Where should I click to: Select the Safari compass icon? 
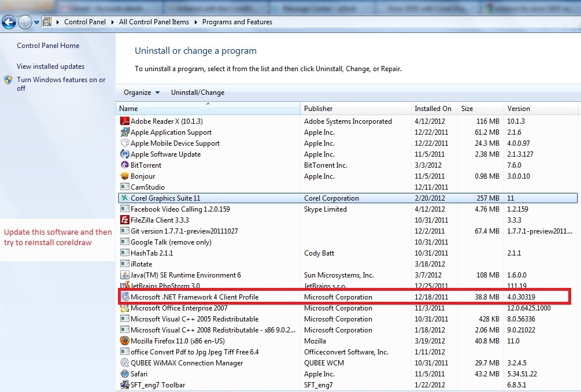click(124, 374)
